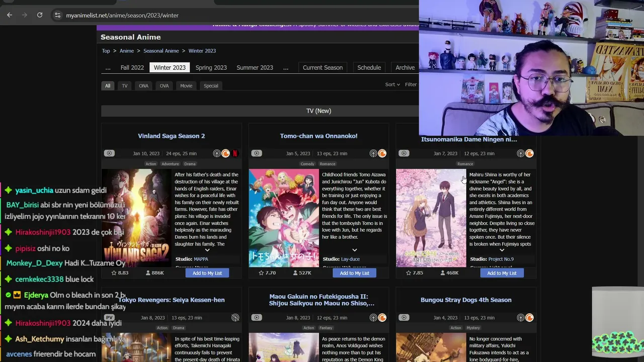Screen dimensions: 644x362
Task: Open the Current Season tab
Action: (x=323, y=67)
